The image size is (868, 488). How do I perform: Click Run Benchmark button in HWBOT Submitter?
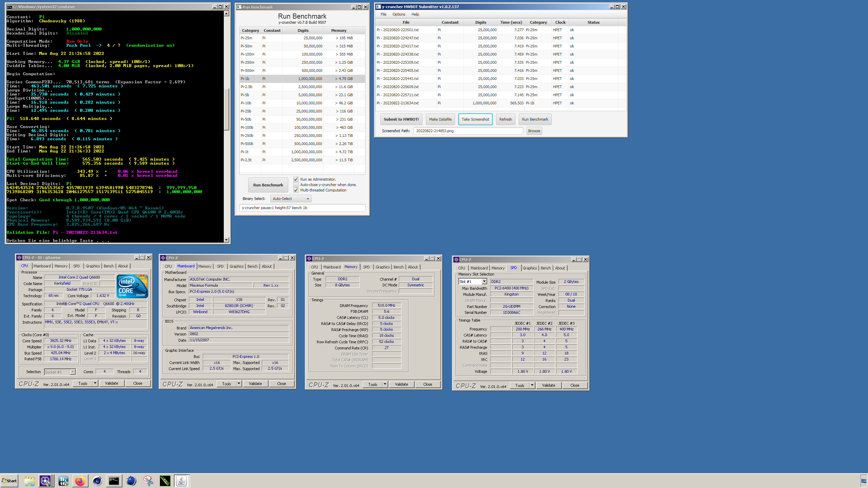535,119
